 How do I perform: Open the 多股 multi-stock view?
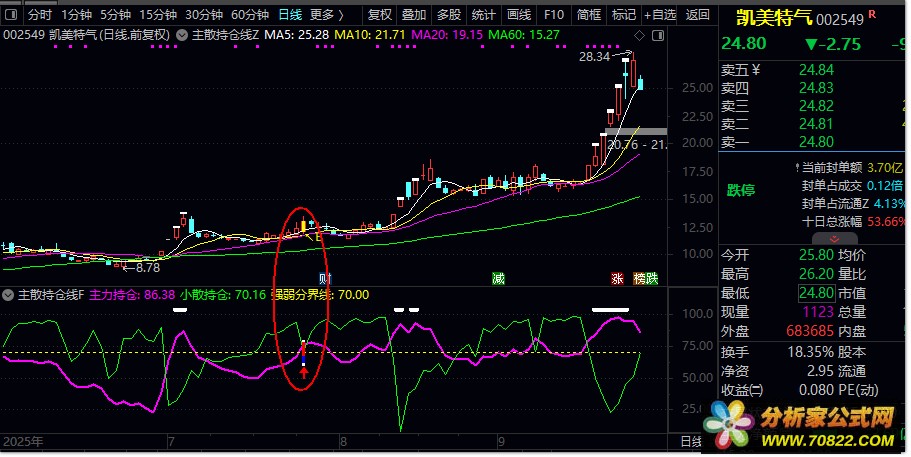pos(449,15)
